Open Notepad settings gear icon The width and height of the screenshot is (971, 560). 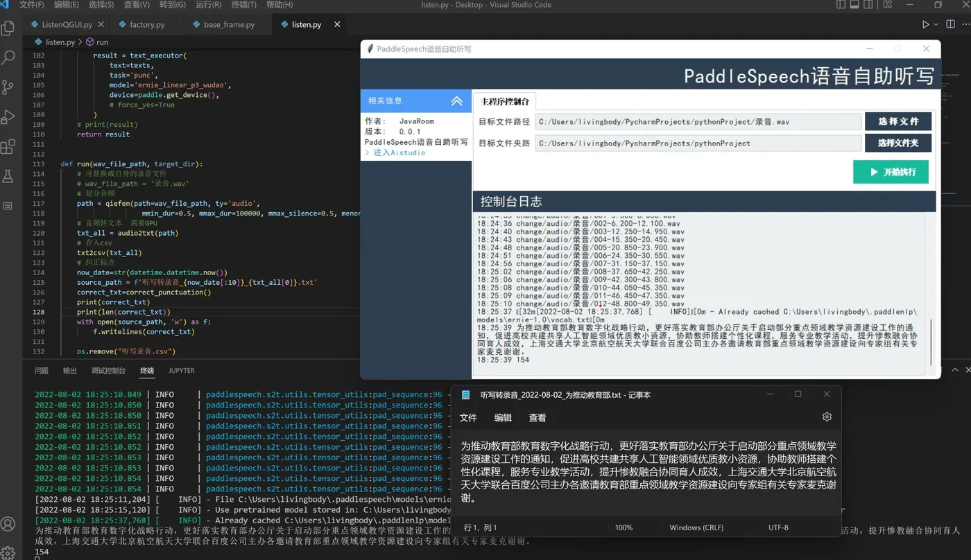click(827, 417)
